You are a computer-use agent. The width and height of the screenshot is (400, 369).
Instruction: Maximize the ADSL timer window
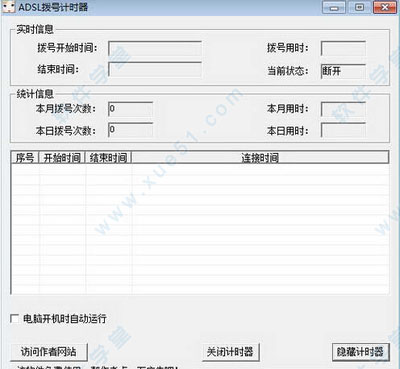[x=359, y=7]
